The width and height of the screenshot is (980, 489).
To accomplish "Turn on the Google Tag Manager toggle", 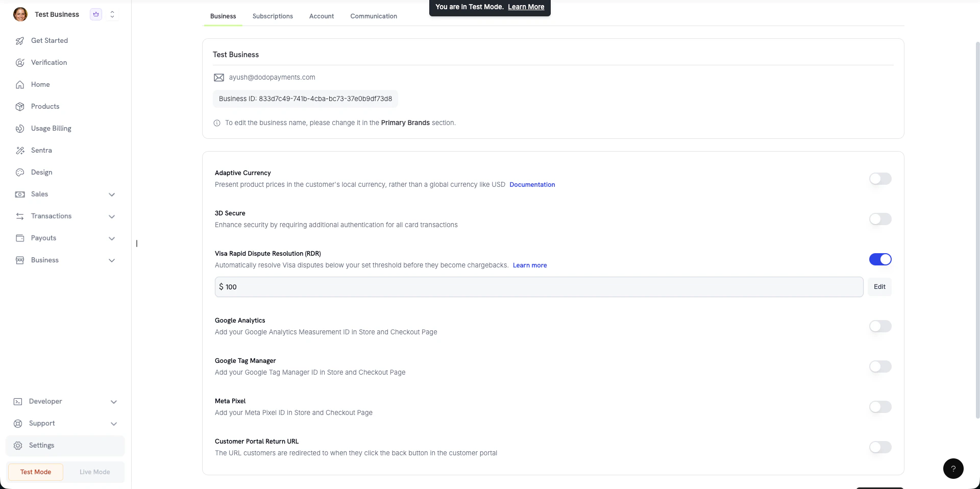I will pyautogui.click(x=880, y=366).
